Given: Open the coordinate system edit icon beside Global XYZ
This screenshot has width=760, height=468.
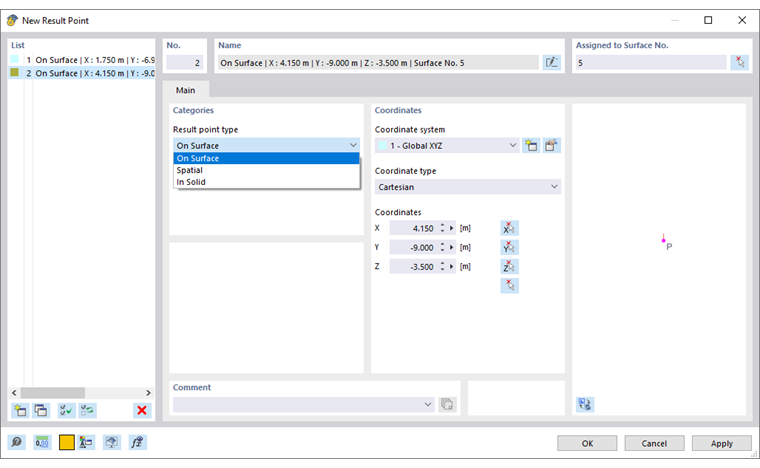Looking at the screenshot, I should [551, 145].
